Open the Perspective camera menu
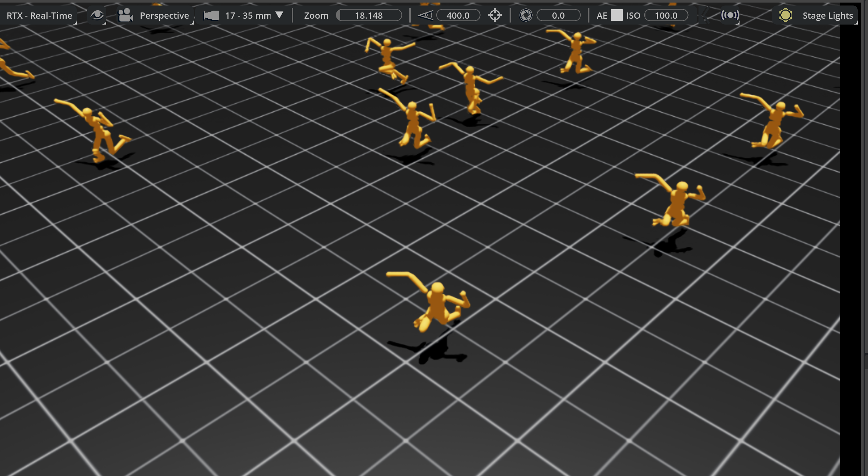The image size is (868, 476). (x=164, y=15)
